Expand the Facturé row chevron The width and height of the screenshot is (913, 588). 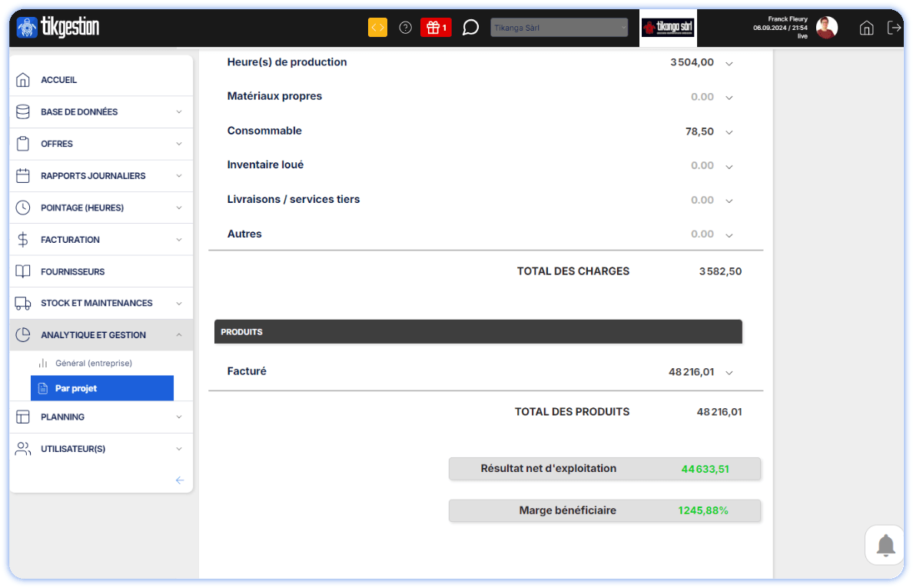click(729, 373)
